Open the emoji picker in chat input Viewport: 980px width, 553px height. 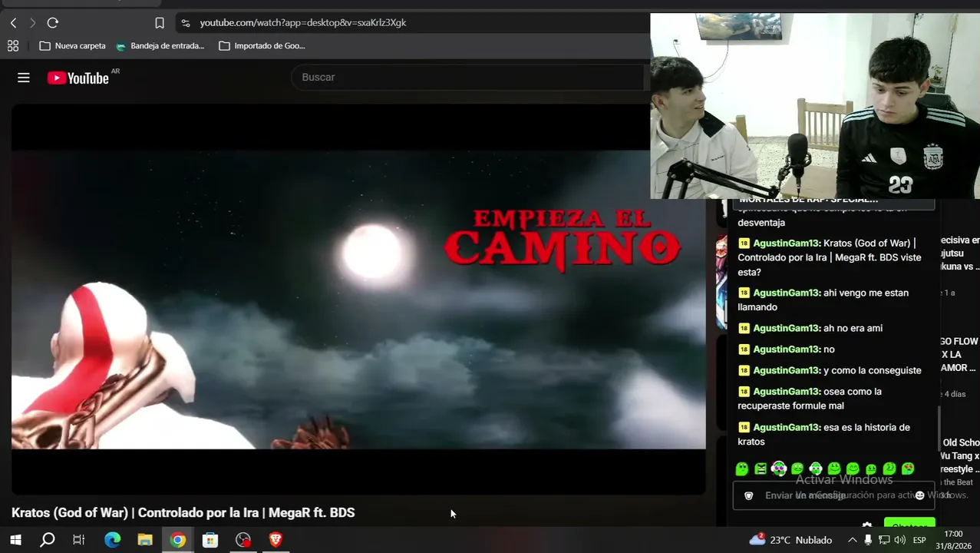click(x=919, y=495)
